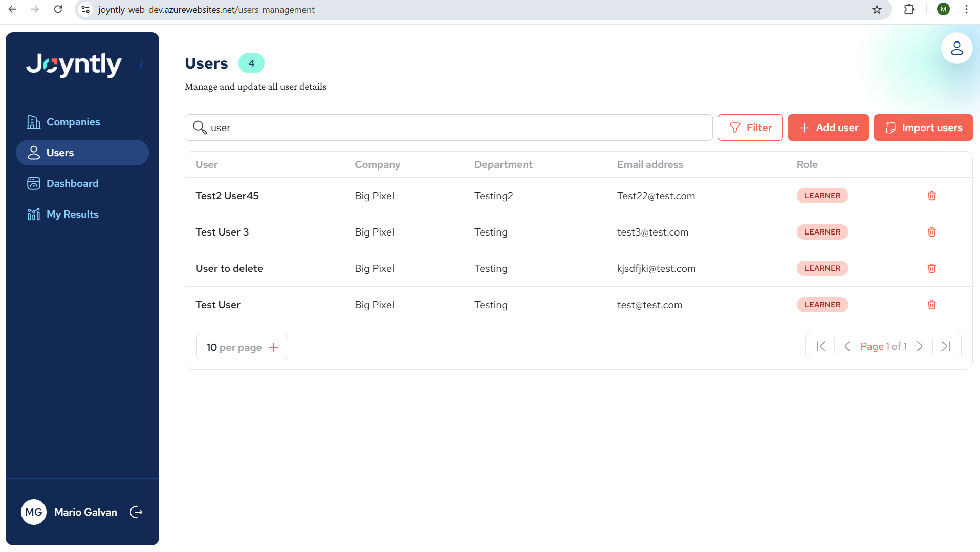Open the browser extensions puzzle icon
This screenshot has height=552, width=980.
(909, 9)
